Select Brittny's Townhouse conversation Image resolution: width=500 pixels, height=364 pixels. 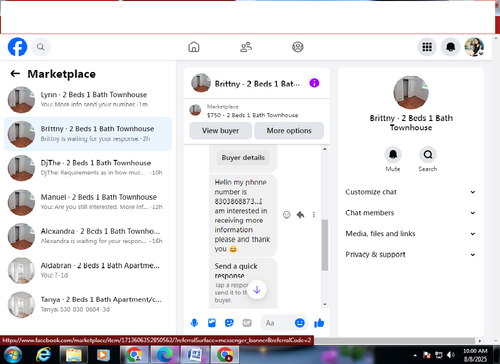point(88,134)
